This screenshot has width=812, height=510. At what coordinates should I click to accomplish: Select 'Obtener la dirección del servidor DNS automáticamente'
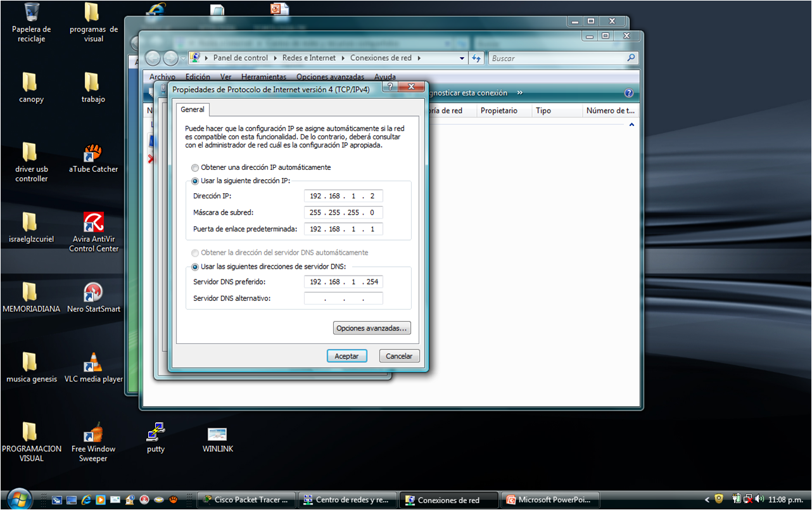tap(194, 253)
